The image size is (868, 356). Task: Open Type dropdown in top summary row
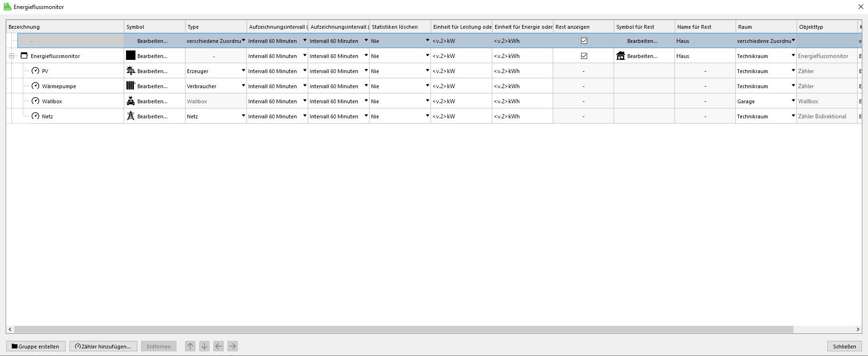pyautogui.click(x=244, y=41)
